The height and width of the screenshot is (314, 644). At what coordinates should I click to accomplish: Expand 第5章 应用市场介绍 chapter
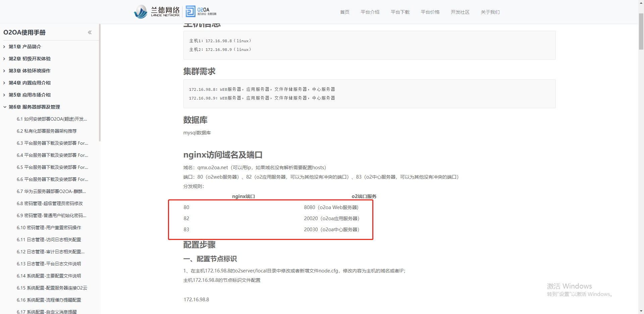pyautogui.click(x=4, y=95)
